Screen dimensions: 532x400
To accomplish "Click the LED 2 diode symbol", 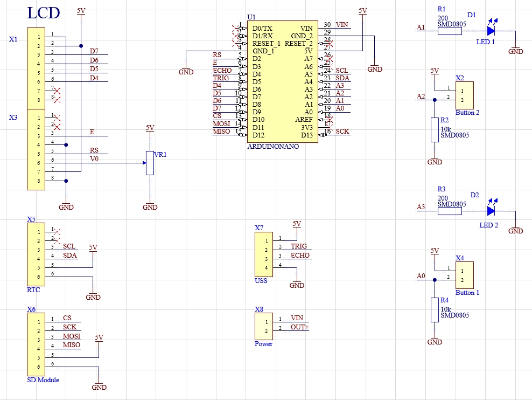I will (491, 211).
